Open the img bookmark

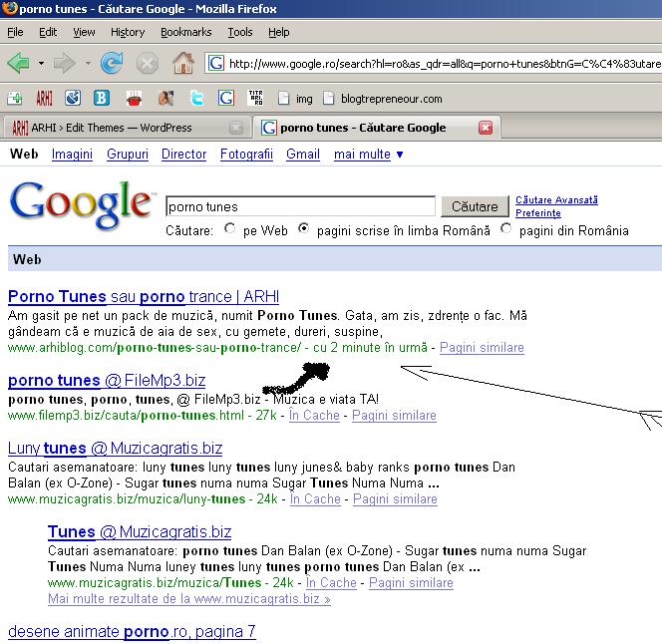click(x=295, y=99)
